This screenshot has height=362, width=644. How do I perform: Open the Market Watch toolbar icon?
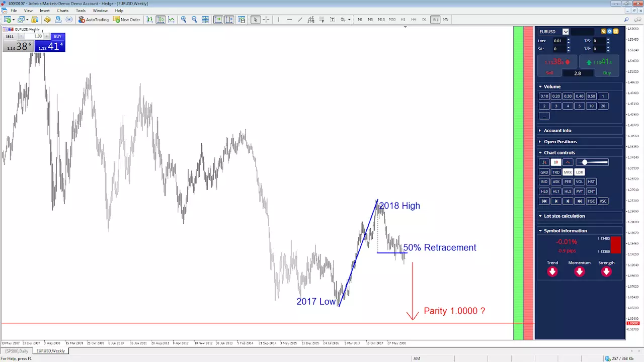[x=35, y=20]
